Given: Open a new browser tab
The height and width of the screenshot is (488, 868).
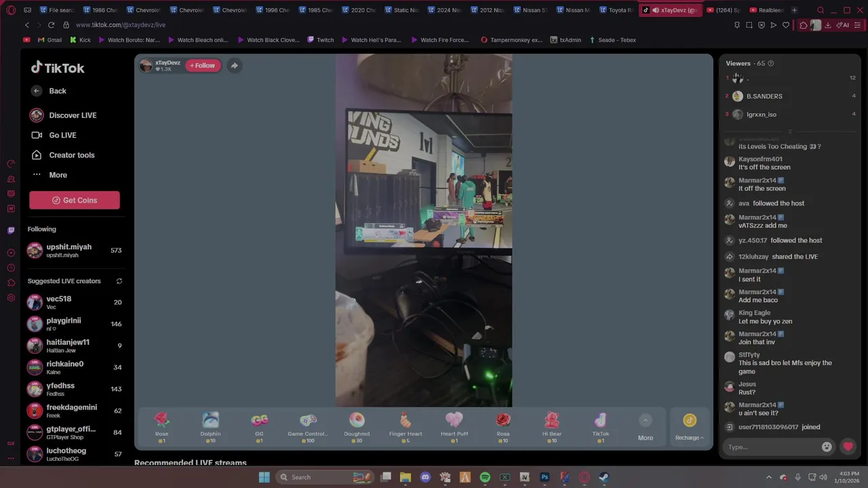Looking at the screenshot, I should (794, 10).
